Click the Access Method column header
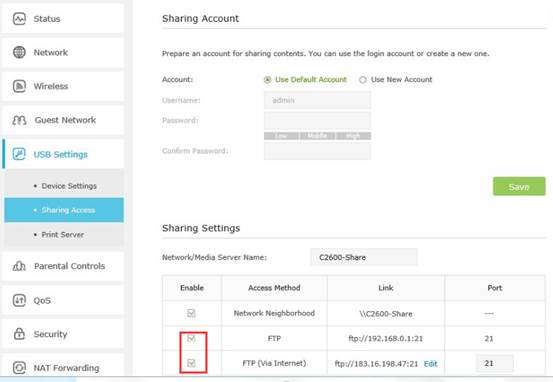 (274, 288)
